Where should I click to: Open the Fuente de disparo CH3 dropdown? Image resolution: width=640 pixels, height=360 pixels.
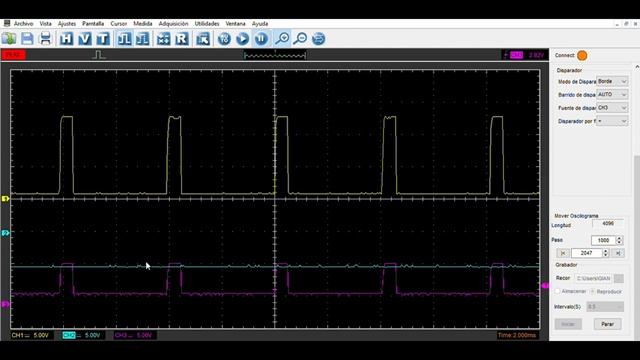(612, 108)
